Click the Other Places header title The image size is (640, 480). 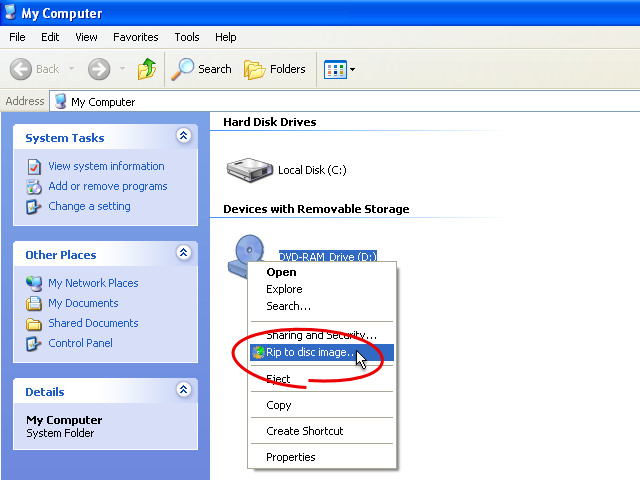point(61,255)
